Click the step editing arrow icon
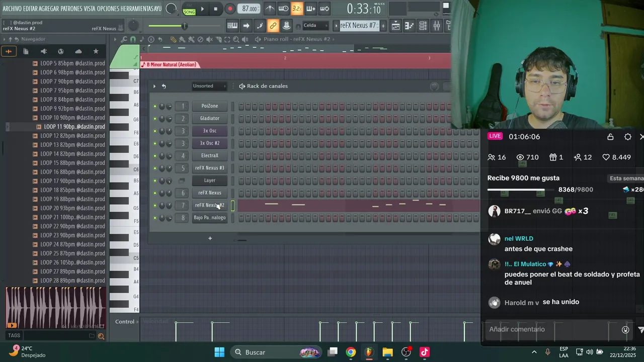 [x=246, y=26]
